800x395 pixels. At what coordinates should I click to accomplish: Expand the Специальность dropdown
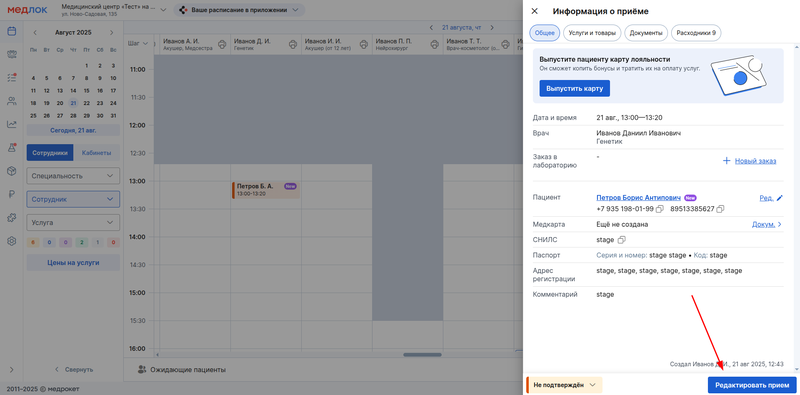click(73, 176)
